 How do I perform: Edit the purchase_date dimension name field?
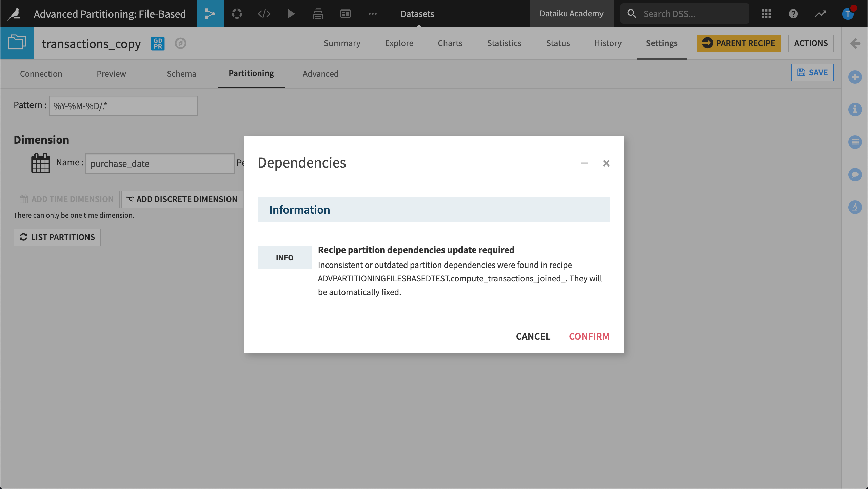point(159,163)
